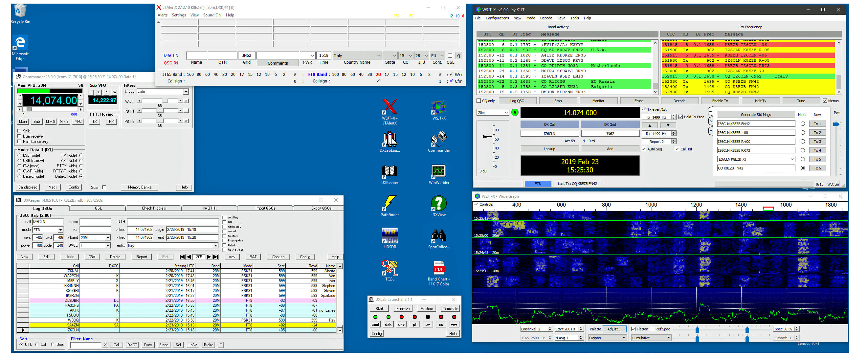Launch the HDSDR desktop shortcut
The width and height of the screenshot is (868, 357).
[389, 238]
